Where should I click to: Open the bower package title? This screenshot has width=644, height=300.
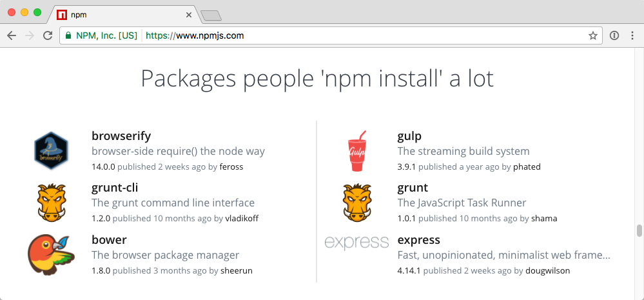[109, 240]
